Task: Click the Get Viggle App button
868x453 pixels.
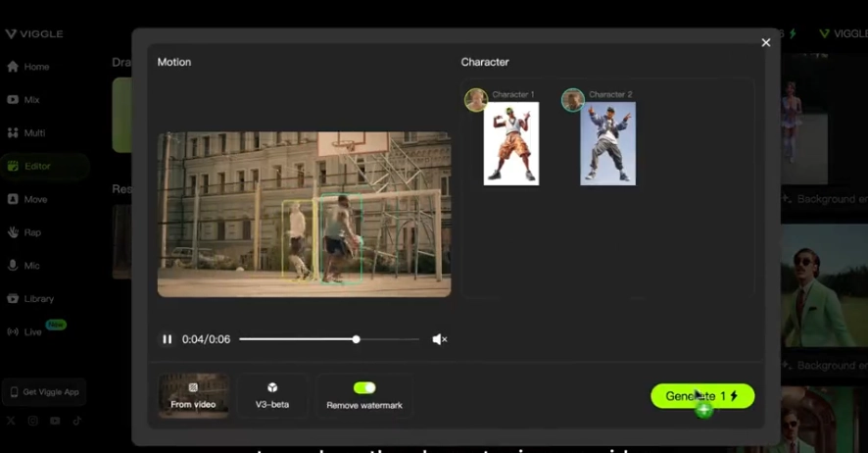Action: tap(44, 392)
